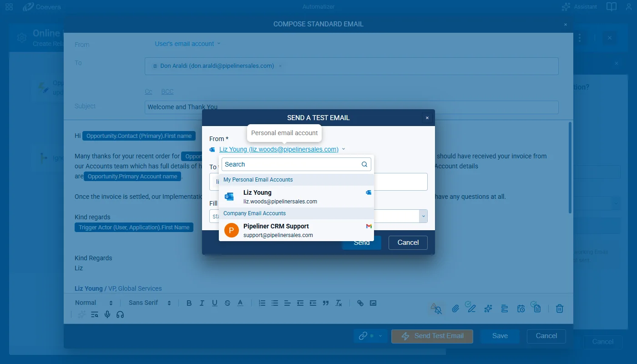
Task: Open the Sans Serif font dropdown
Action: coord(150,303)
